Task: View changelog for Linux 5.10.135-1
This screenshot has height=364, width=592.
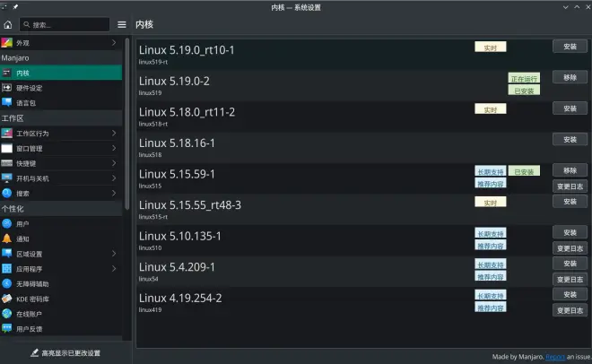Action: point(570,248)
